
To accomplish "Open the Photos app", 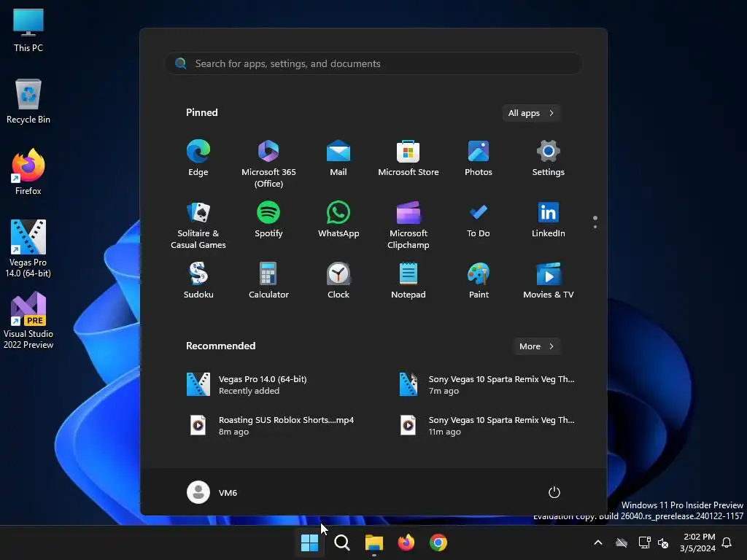I will [x=479, y=158].
